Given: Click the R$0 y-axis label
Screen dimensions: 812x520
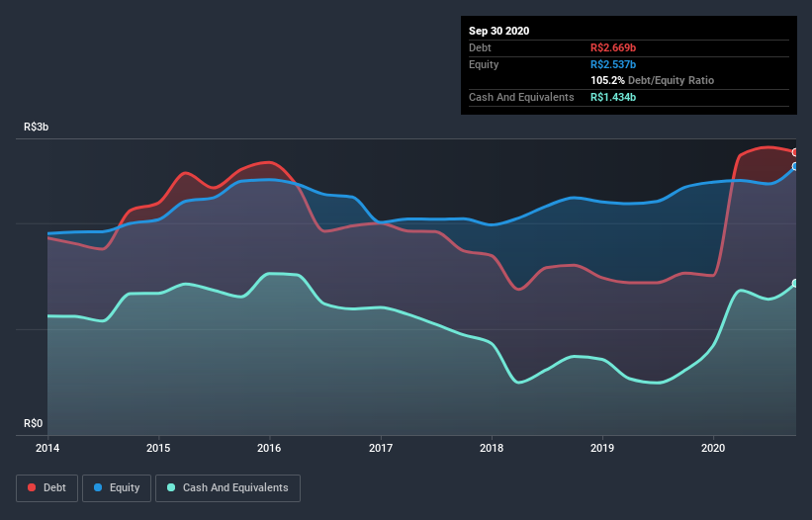Looking at the screenshot, I should 34,424.
